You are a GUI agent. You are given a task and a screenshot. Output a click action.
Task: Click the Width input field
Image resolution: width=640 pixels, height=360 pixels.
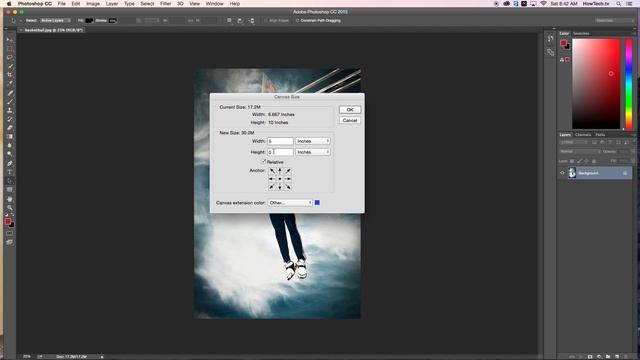[280, 141]
